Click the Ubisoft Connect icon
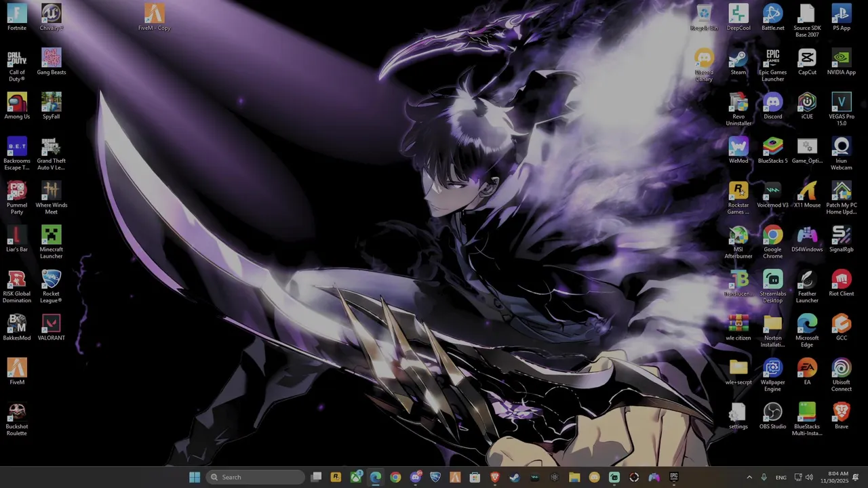This screenshot has height=488, width=868. (842, 375)
